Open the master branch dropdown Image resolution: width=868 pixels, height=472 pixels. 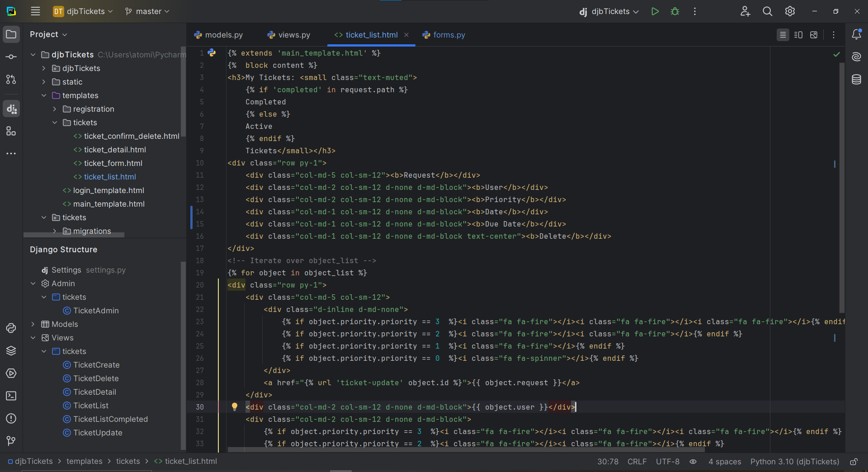(x=147, y=11)
